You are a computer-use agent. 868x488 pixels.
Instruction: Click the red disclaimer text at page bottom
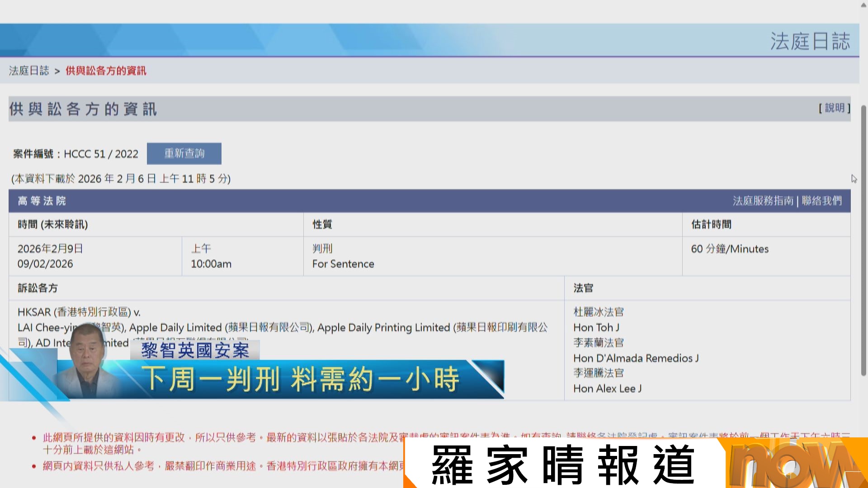[x=181, y=436]
